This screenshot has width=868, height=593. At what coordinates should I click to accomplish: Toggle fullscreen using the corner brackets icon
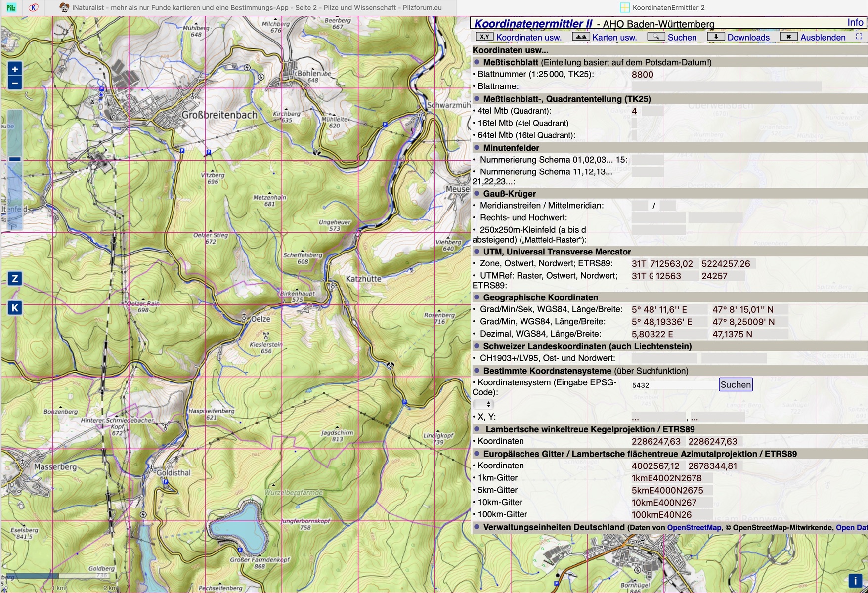pos(859,37)
